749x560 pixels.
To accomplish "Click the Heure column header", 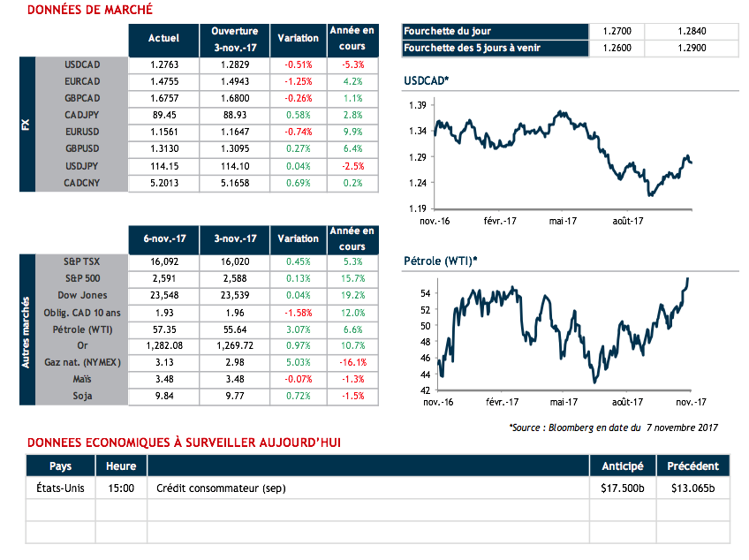I will point(121,466).
